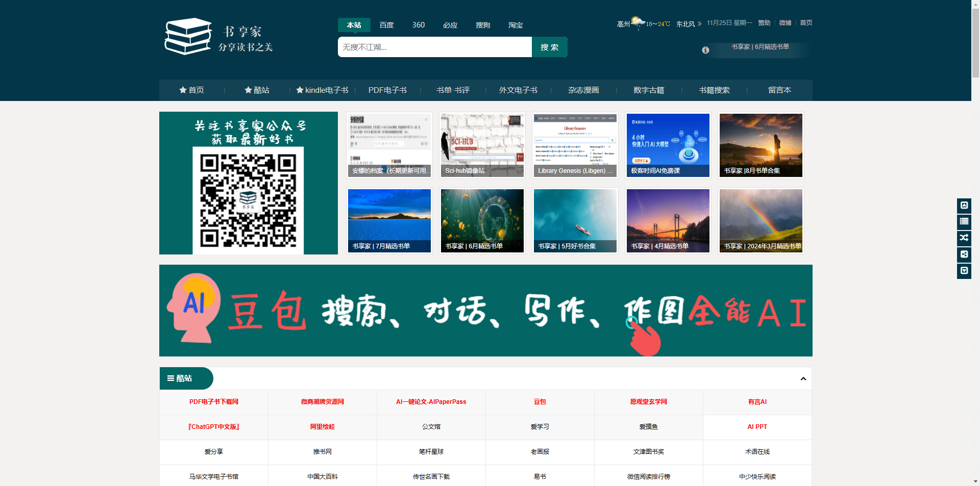This screenshot has width=980, height=486.
Task: Click the back-to-top image icon on sidebar
Action: tap(964, 206)
